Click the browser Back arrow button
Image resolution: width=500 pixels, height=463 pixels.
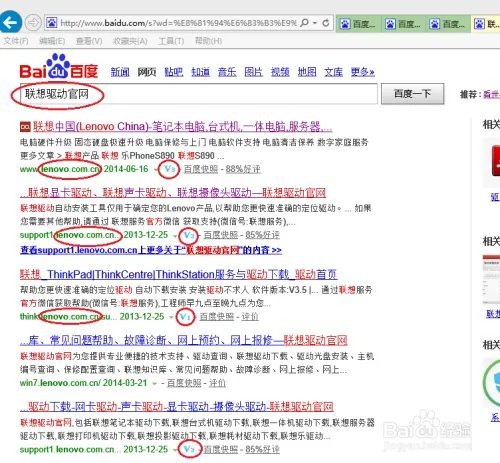coord(11,22)
